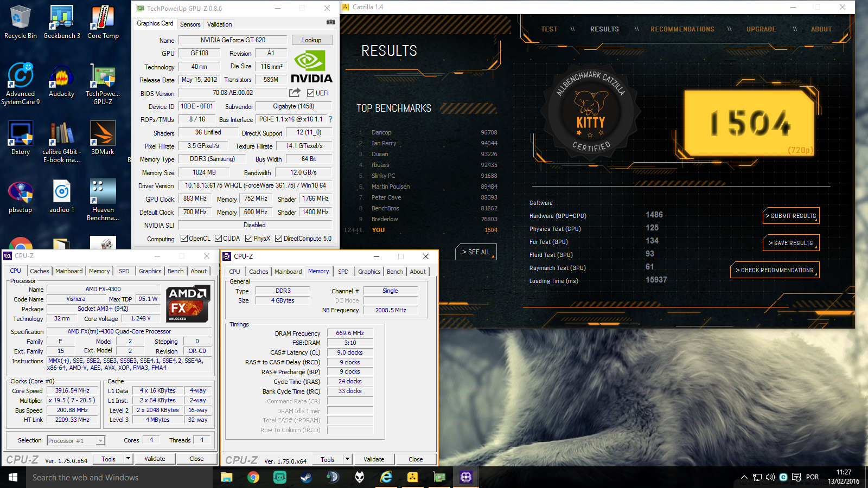The width and height of the screenshot is (868, 488).
Task: Click Submit Results in Catzilla
Action: pyautogui.click(x=791, y=216)
